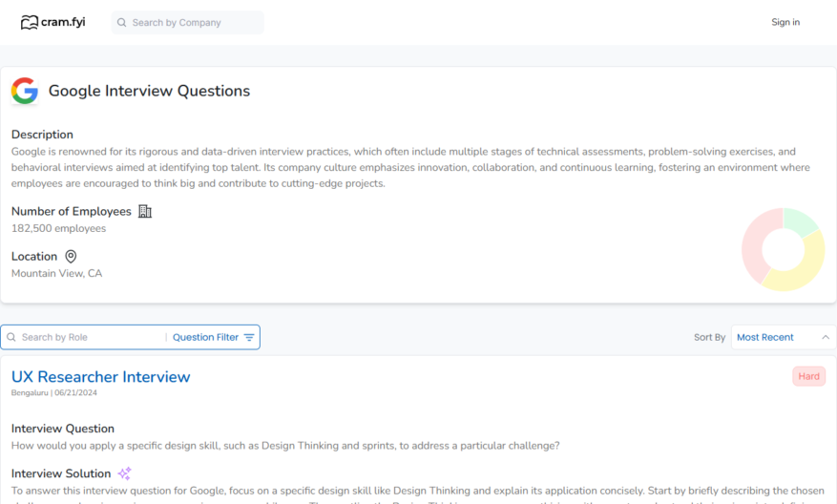Screen dimensions: 837x504
Task: Click the Sort By label
Action: click(709, 337)
